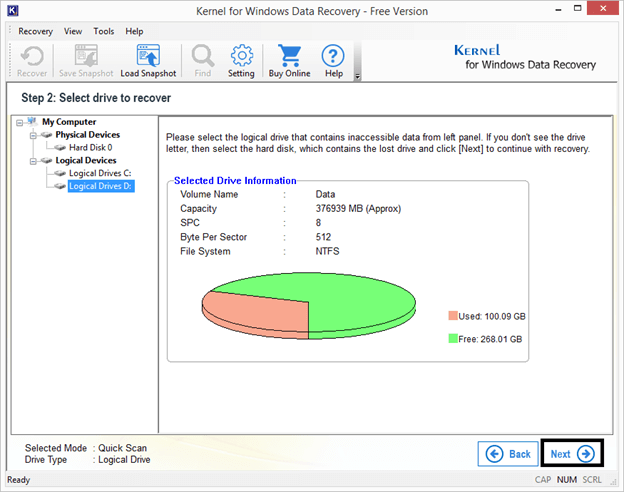This screenshot has width=624, height=492.
Task: Click the Selected Drive Information heading
Action: [x=235, y=181]
